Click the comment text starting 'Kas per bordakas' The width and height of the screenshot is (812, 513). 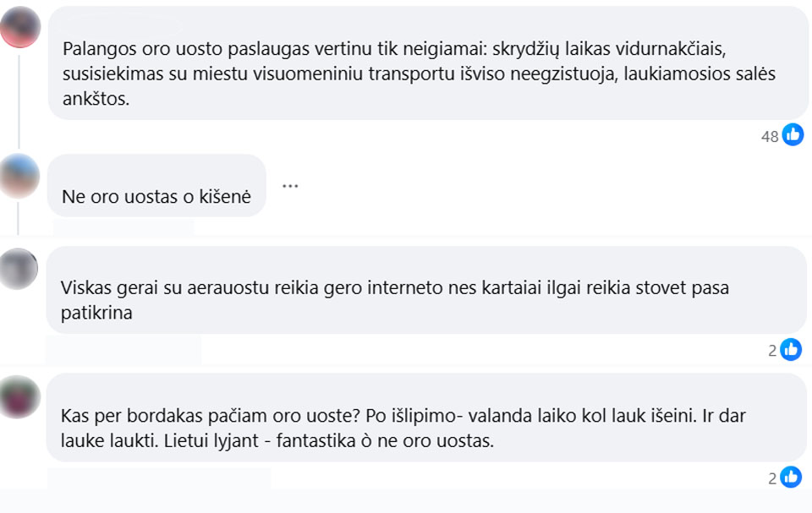click(403, 428)
